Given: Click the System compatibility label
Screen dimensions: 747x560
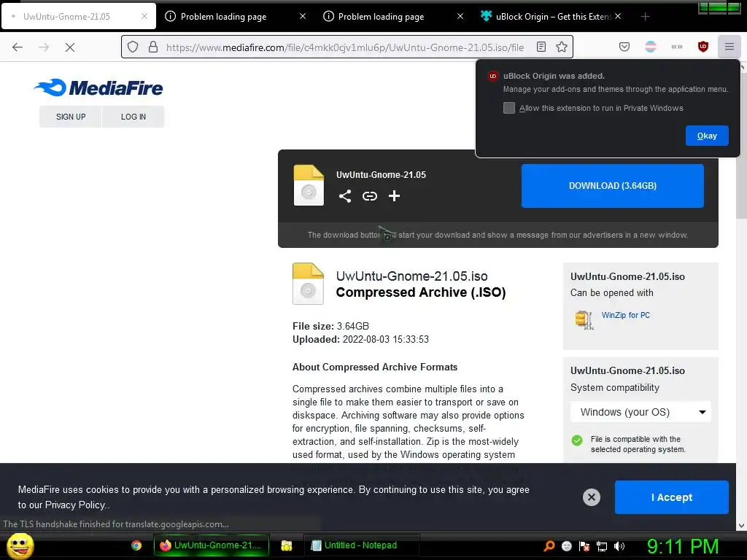Looking at the screenshot, I should click(615, 388).
